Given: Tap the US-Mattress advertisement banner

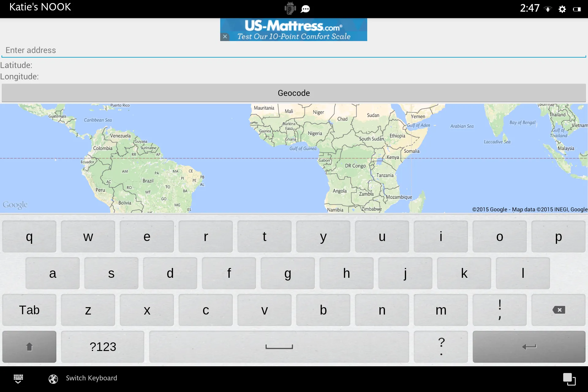Looking at the screenshot, I should pyautogui.click(x=294, y=29).
